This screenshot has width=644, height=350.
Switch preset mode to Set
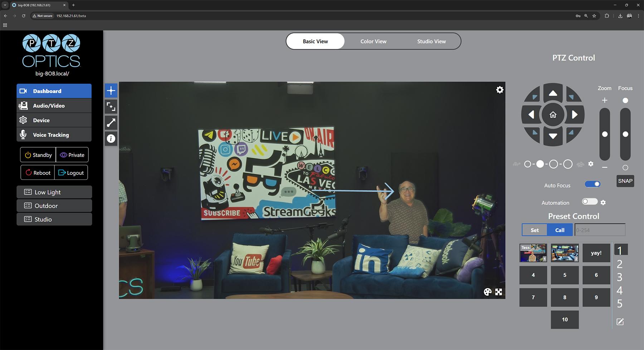point(535,230)
